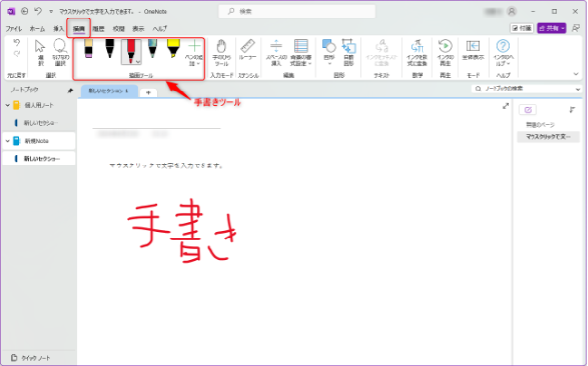Screen dimensions: 588x366
Task: Click the page title area line
Action: pos(157,128)
